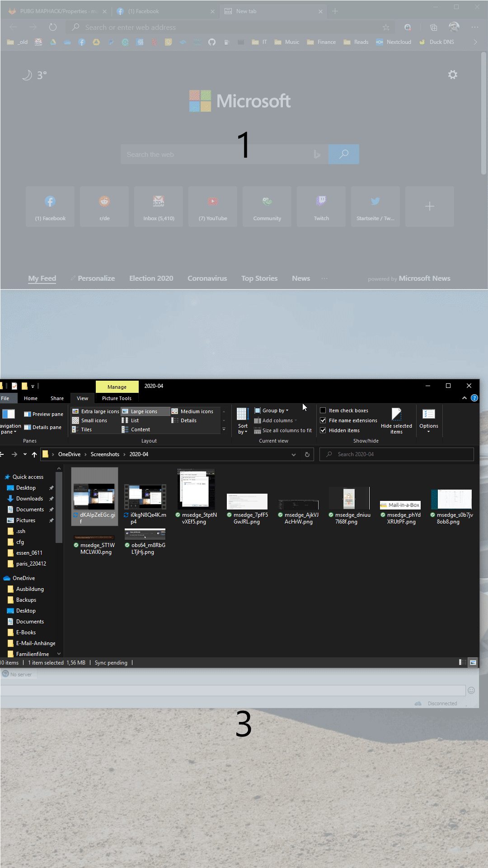Image resolution: width=488 pixels, height=868 pixels.
Task: Collapse the ribbon with the chevron
Action: click(465, 398)
